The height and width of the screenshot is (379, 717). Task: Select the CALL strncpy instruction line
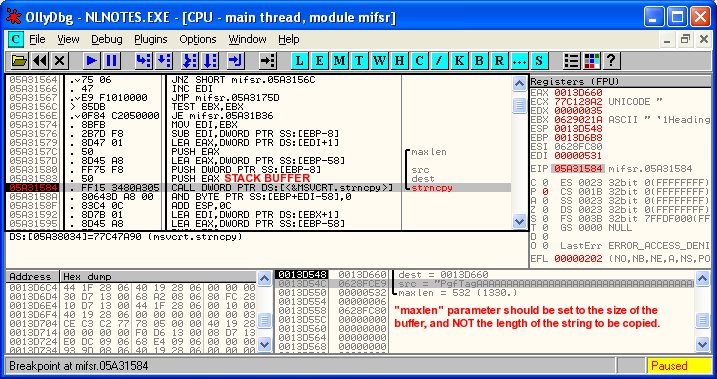(x=282, y=187)
